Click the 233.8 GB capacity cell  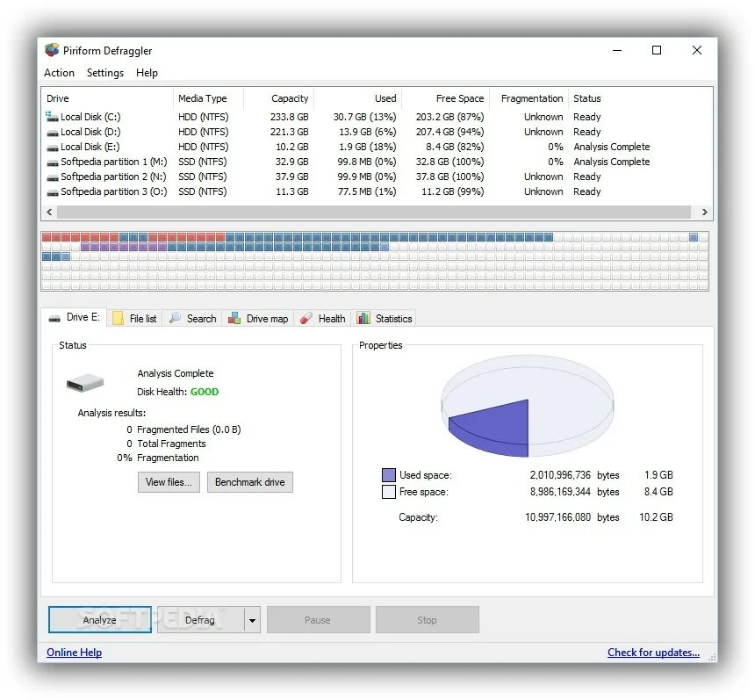coord(290,117)
